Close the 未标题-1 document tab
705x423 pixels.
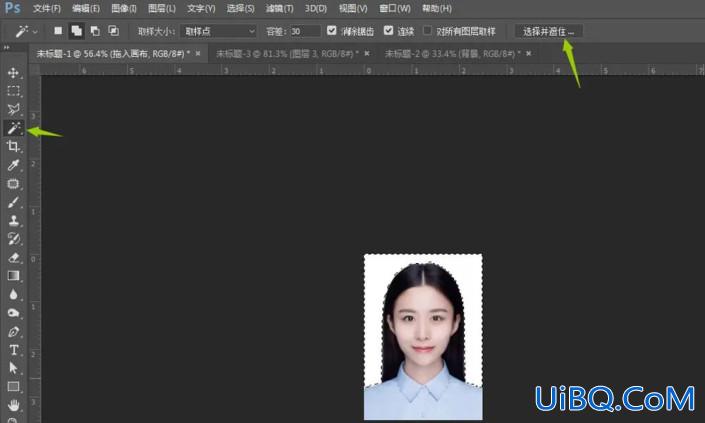198,53
